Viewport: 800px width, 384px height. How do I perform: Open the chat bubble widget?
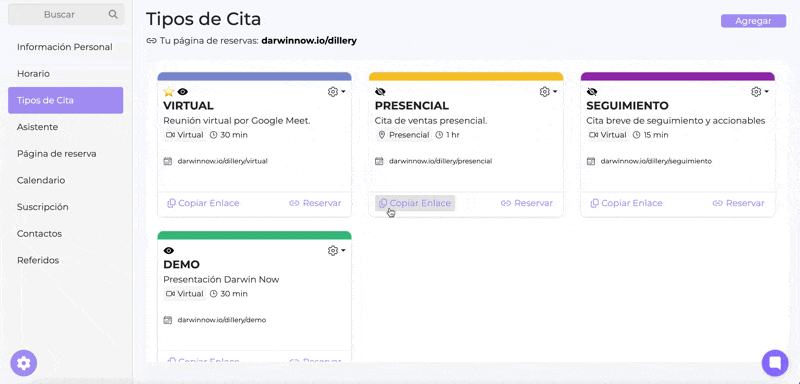tap(775, 363)
